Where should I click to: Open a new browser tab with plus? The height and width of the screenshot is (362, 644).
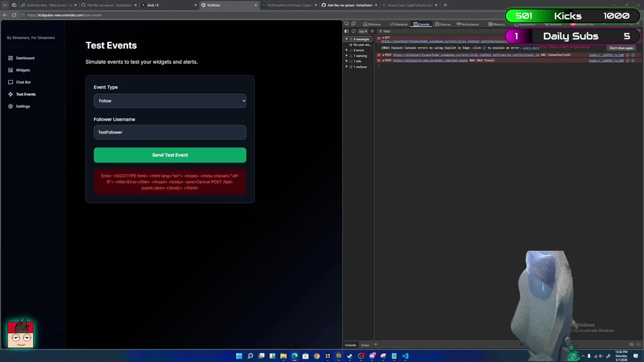445,5
